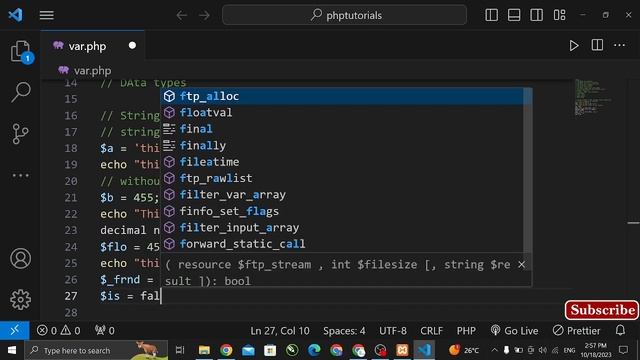The width and height of the screenshot is (640, 360).
Task: Open Microsoft Edge from the taskbar
Action: click(314, 350)
